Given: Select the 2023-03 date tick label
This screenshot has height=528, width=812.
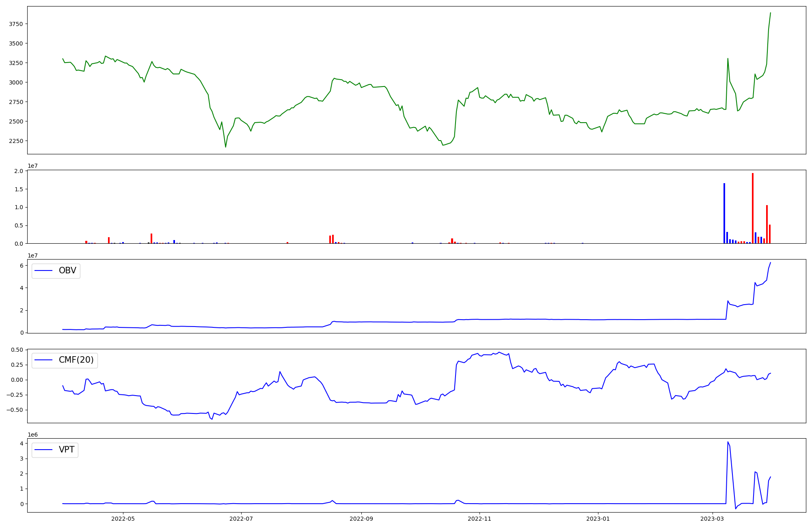Looking at the screenshot, I should pos(713,519).
